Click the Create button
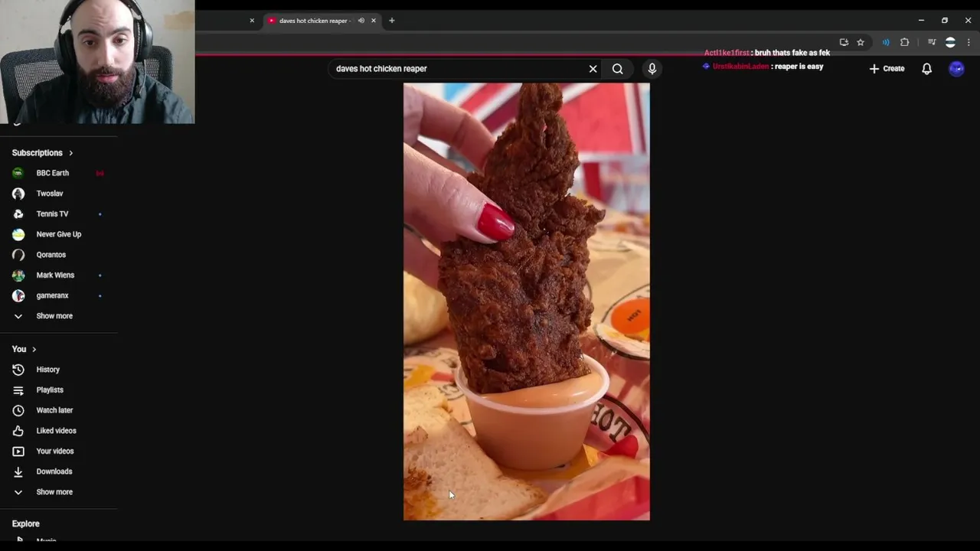This screenshot has width=980, height=551. tap(887, 69)
